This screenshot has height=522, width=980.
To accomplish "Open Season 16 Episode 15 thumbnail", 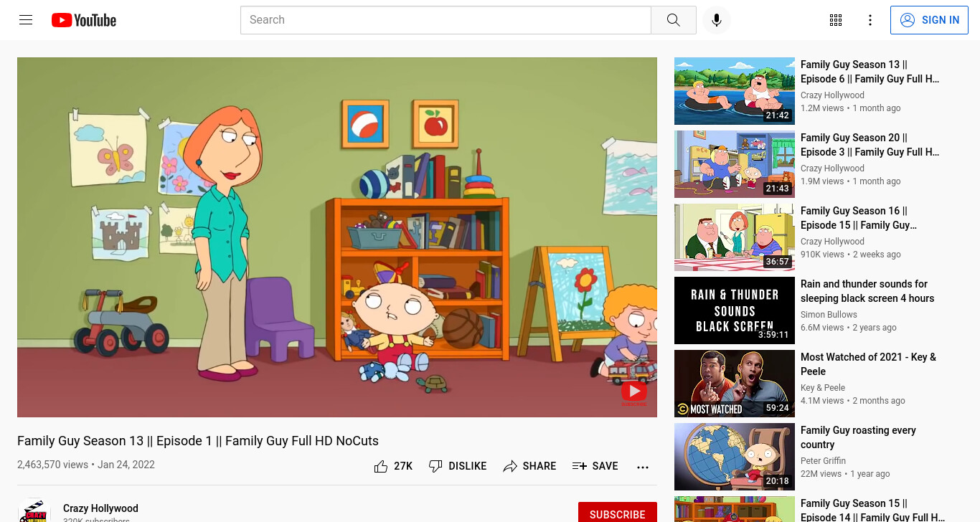I will (735, 237).
